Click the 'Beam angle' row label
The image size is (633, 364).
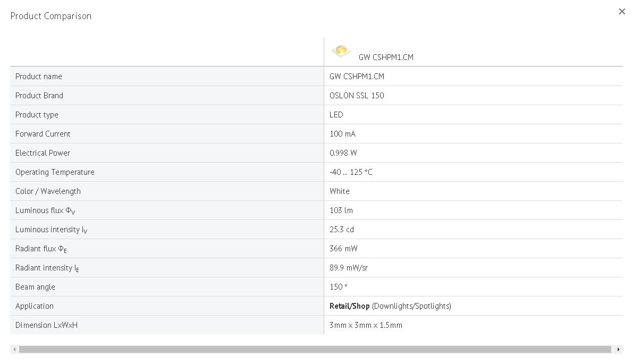(35, 287)
